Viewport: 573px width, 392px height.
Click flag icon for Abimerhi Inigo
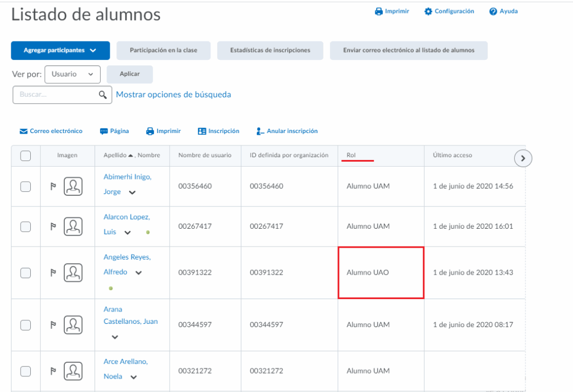54,187
